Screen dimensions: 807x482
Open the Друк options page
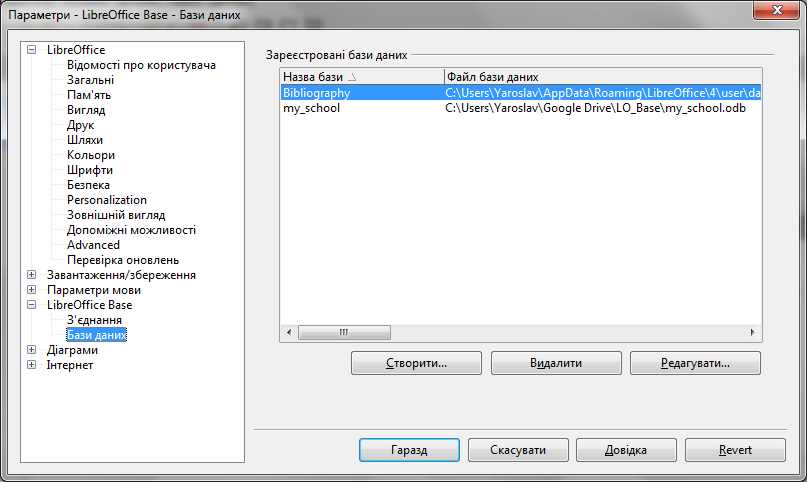80,125
